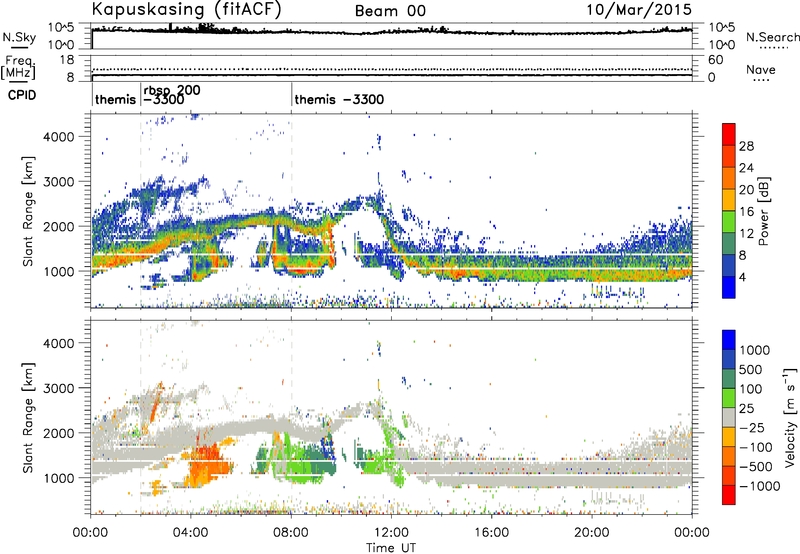Click the Power [dB] color bar title
The width and height of the screenshot is (800, 554).
tap(763, 211)
